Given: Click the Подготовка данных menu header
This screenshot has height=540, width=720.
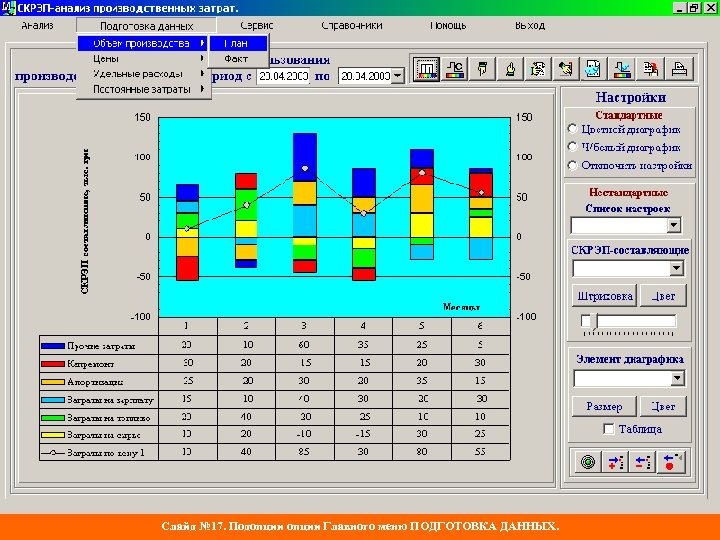Looking at the screenshot, I should point(146,26).
